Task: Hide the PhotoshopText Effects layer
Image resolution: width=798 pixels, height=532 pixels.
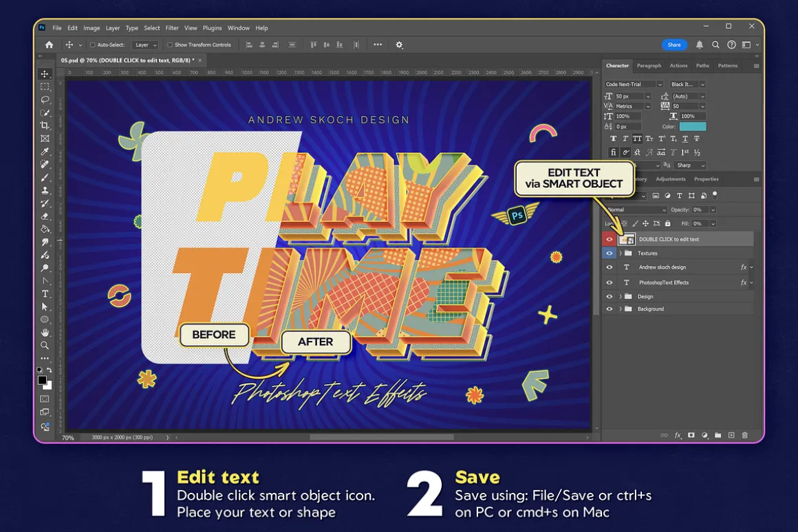Action: (x=610, y=282)
